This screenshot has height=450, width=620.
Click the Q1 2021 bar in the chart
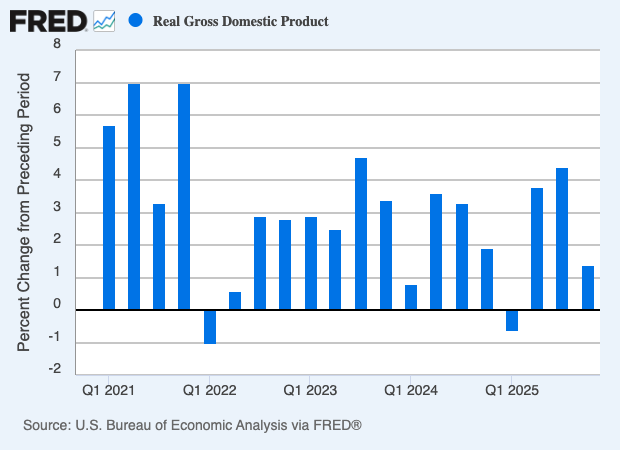109,218
